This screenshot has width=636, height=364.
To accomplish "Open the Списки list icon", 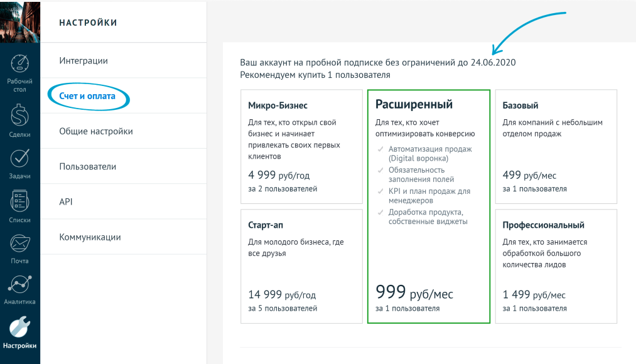I will click(x=20, y=201).
